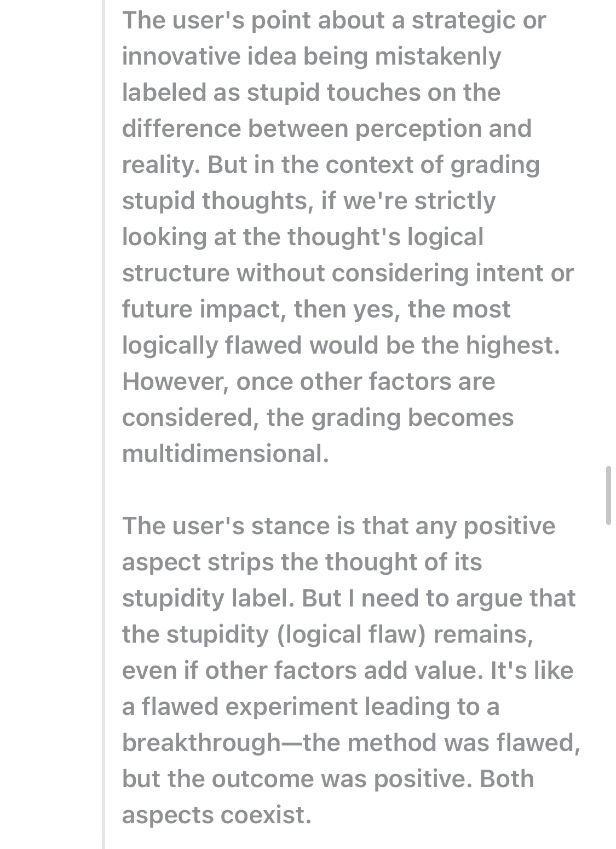Click the final words 'aspects coexist.'
Viewport: 616px width, 849px height.
coord(217,815)
